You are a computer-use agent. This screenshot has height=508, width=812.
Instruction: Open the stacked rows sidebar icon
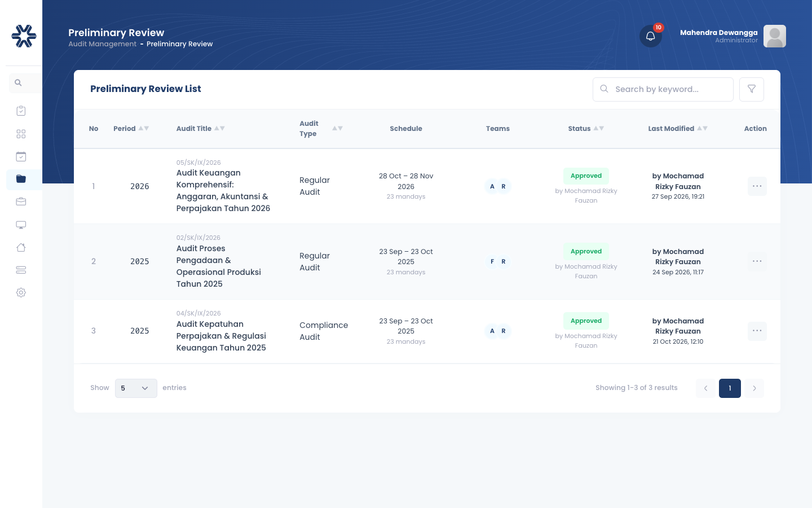[x=21, y=270]
